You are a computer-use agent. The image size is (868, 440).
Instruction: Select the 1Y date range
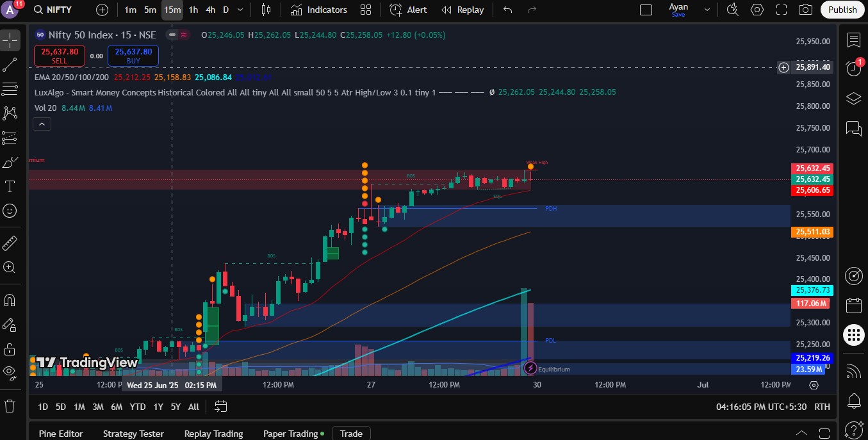(158, 407)
